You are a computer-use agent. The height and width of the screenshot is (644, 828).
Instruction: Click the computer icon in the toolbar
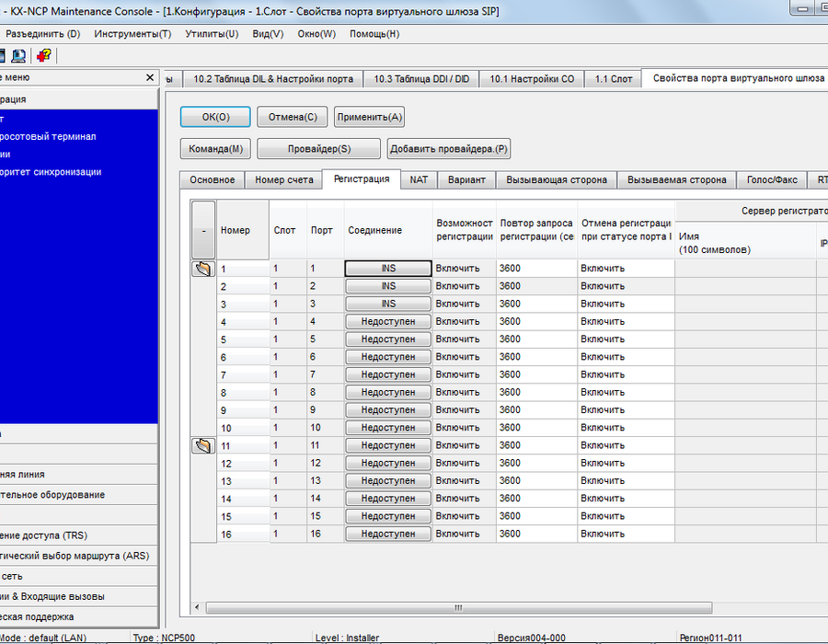coord(18,55)
